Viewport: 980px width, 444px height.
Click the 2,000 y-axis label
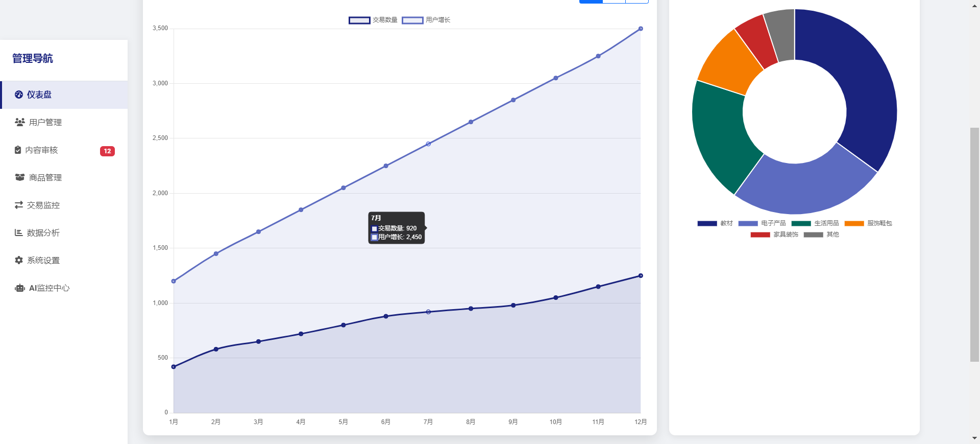pos(160,193)
